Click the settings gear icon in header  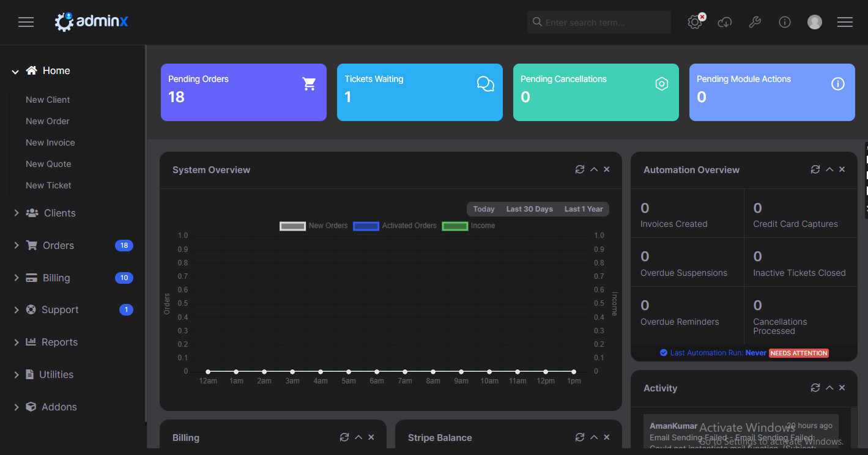(694, 23)
